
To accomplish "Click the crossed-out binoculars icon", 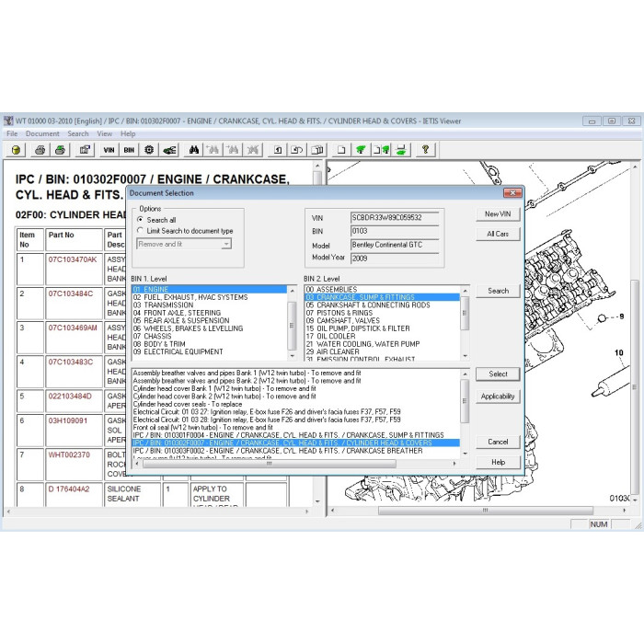I will click(253, 150).
